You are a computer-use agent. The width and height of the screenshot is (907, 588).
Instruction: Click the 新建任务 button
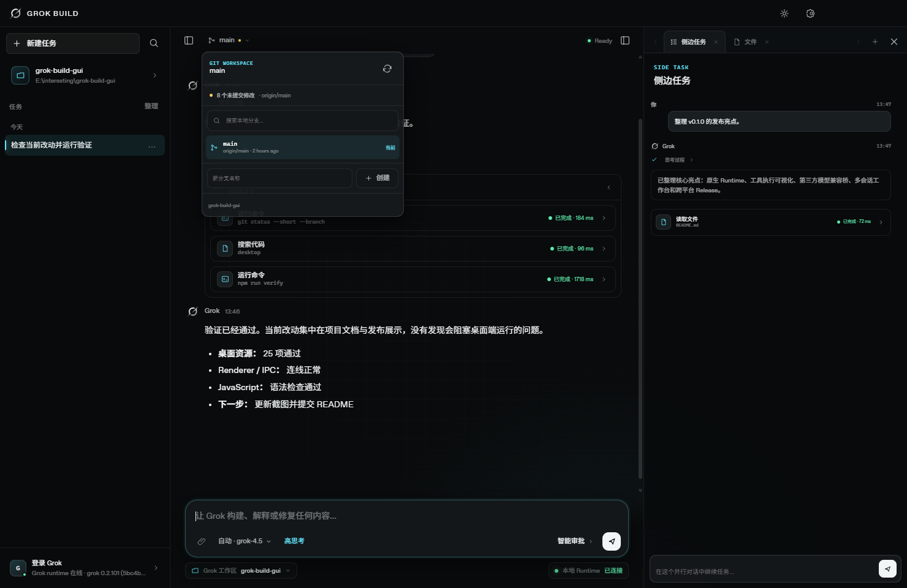tap(73, 43)
